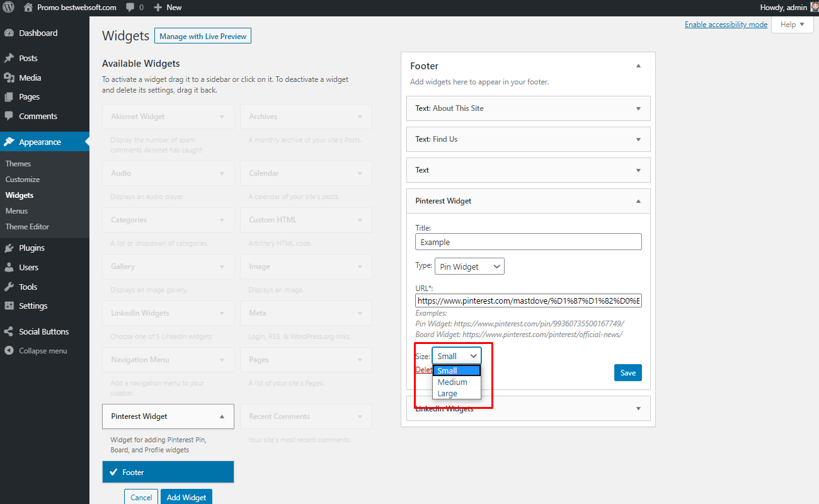This screenshot has width=819, height=504.
Task: Click the Collapse menu arrow icon
Action: tap(9, 351)
